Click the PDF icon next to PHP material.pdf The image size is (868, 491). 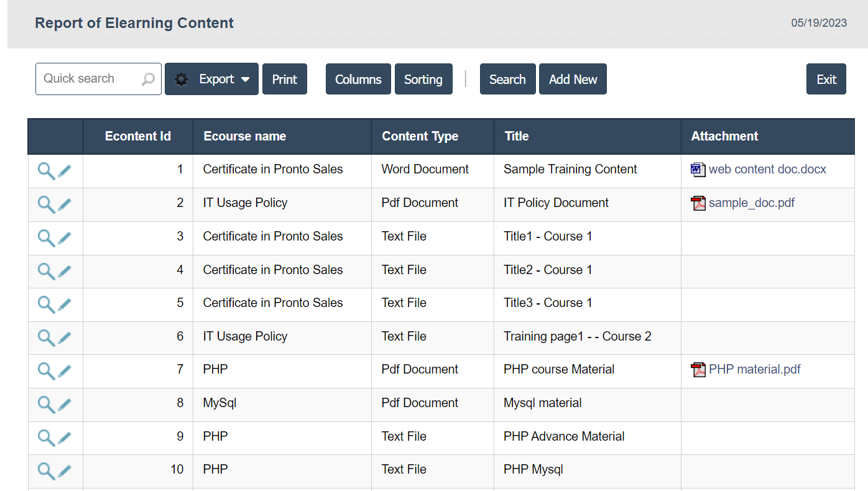tap(698, 370)
